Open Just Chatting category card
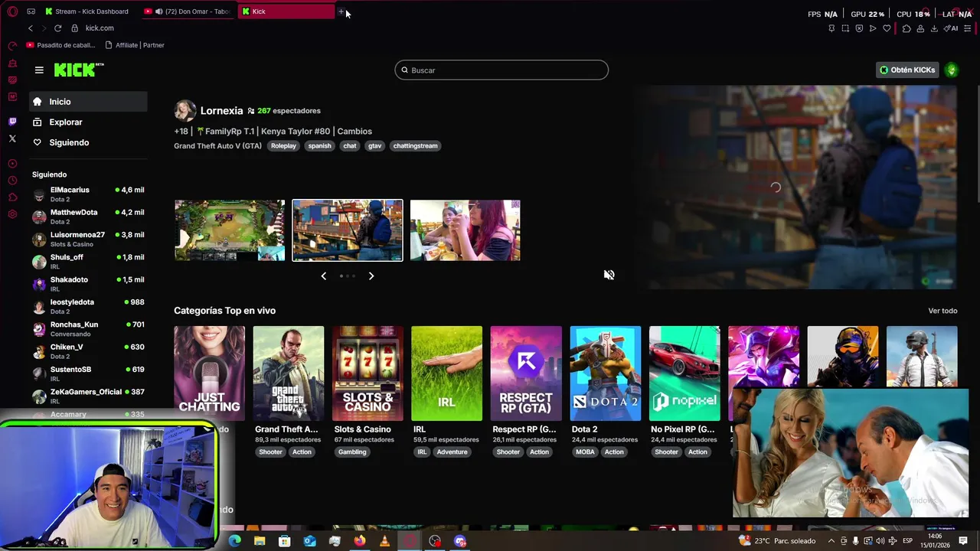Viewport: 980px width, 551px height. [209, 373]
